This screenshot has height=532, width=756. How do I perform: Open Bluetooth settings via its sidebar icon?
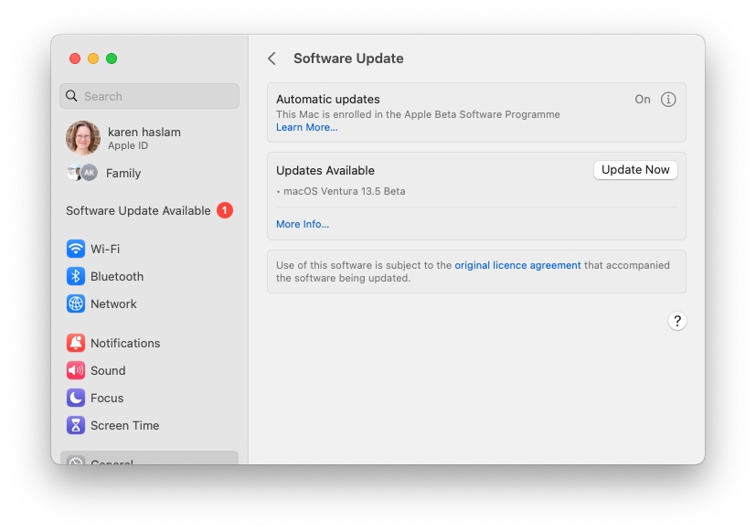74,276
